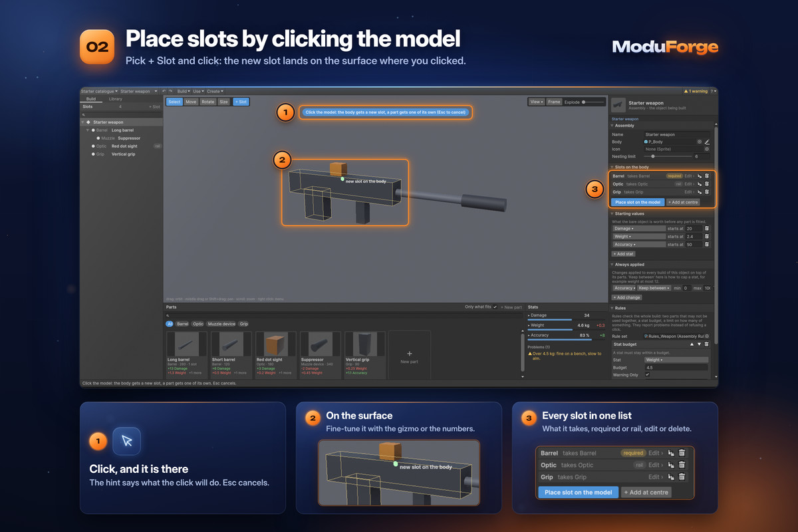Click the large New part card with plus
This screenshot has width=798, height=532.
(x=409, y=354)
